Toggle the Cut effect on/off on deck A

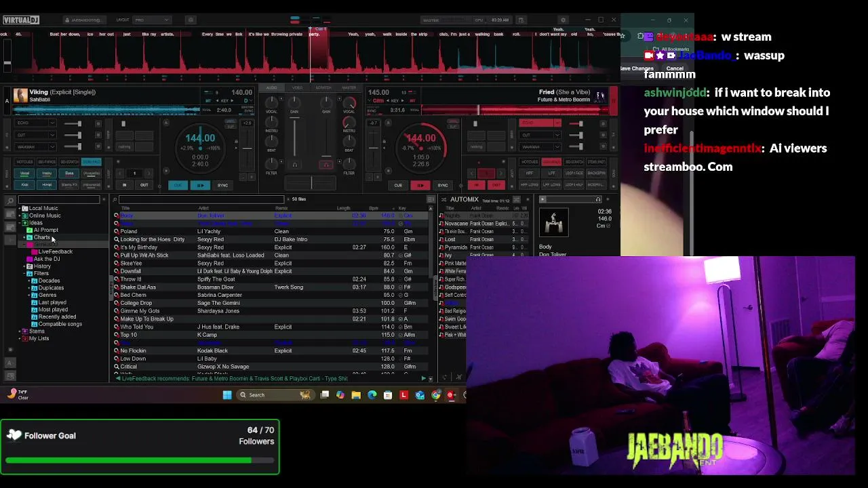[x=98, y=135]
